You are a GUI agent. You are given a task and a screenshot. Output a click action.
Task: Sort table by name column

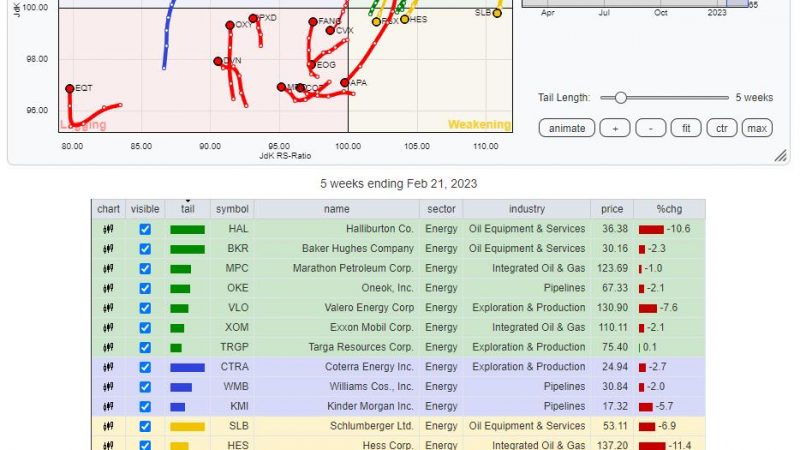(x=337, y=209)
